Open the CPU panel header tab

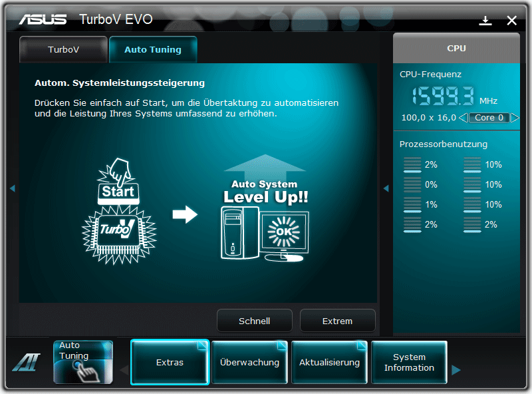tap(456, 48)
